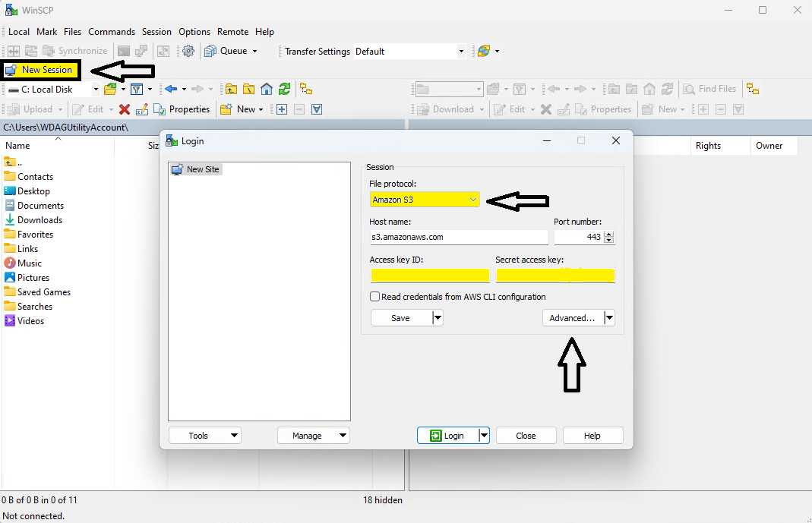Screen dimensions: 812x523
Task: Expand the Advanced button dropdown arrow
Action: click(x=609, y=317)
